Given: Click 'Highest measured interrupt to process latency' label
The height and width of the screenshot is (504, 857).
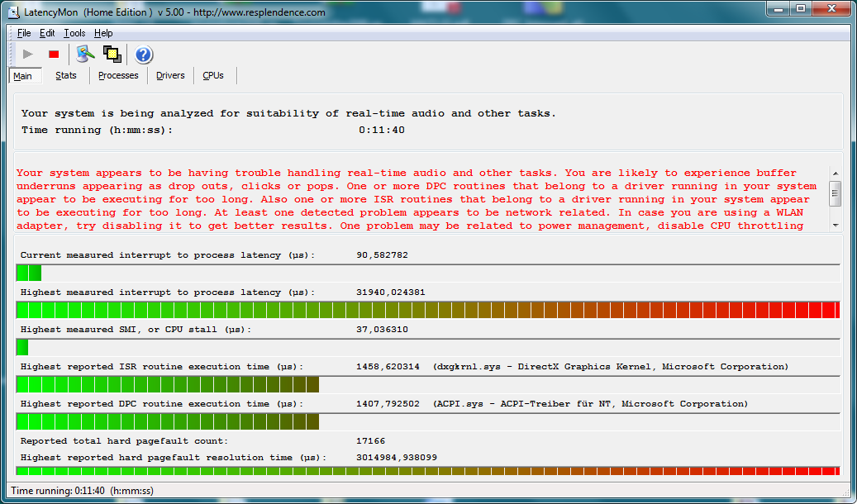Looking at the screenshot, I should pyautogui.click(x=167, y=292).
